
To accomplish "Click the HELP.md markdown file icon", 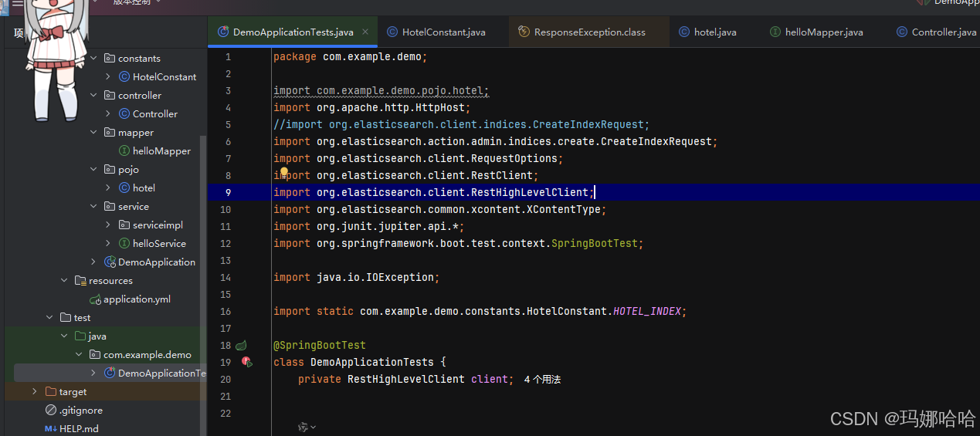I will [x=51, y=428].
